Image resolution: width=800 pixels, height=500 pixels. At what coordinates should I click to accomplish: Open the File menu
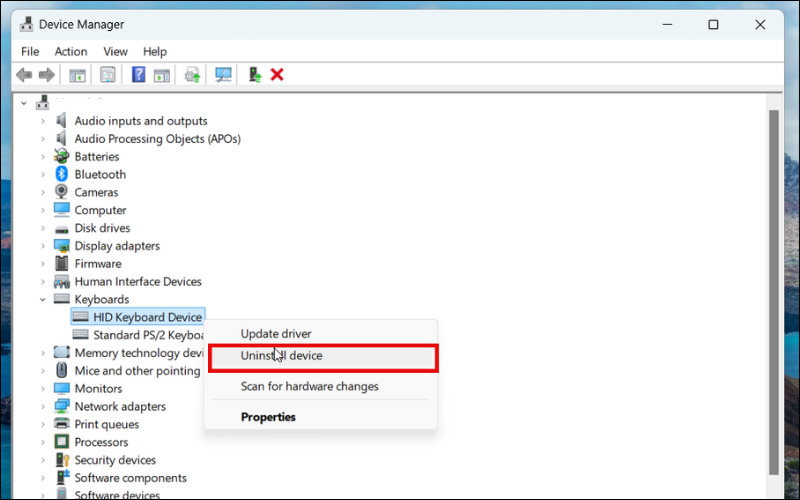(30, 52)
